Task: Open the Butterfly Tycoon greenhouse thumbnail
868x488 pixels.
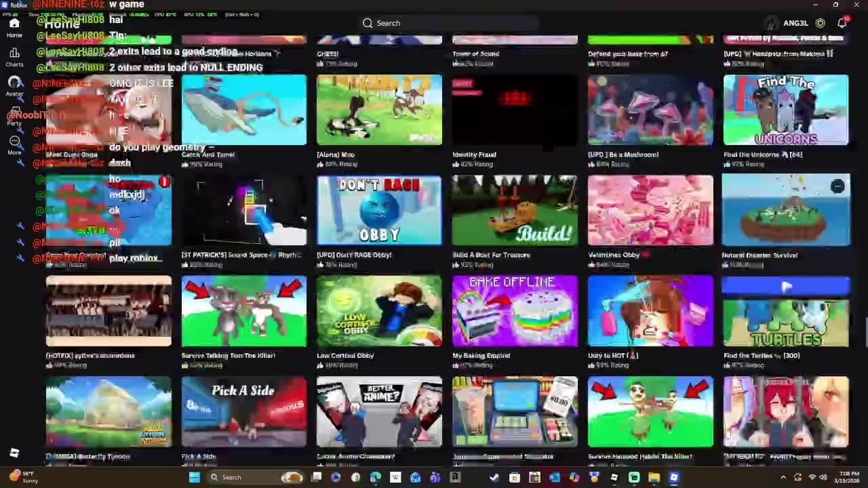Action: tap(108, 412)
